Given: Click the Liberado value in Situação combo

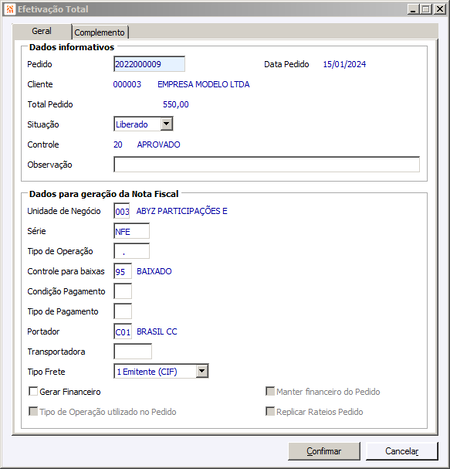Looking at the screenshot, I should click(x=132, y=124).
